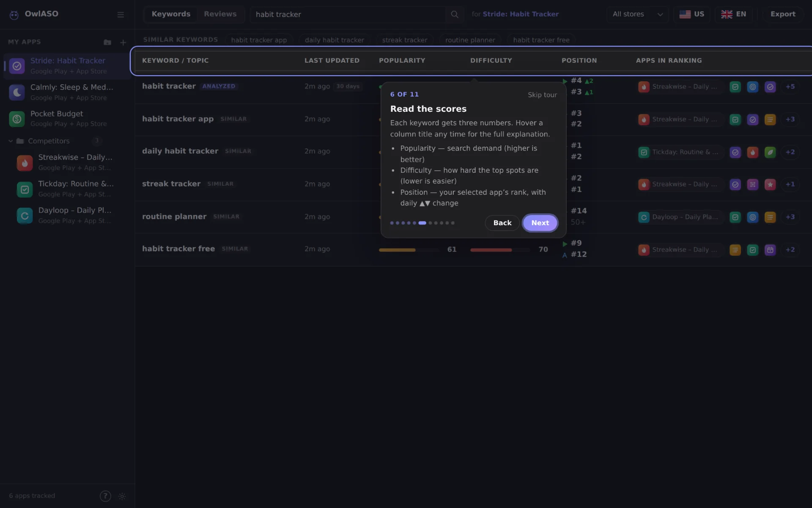812x508 pixels.
Task: Click Dayloop icon in routine planner row
Action: coord(644,217)
